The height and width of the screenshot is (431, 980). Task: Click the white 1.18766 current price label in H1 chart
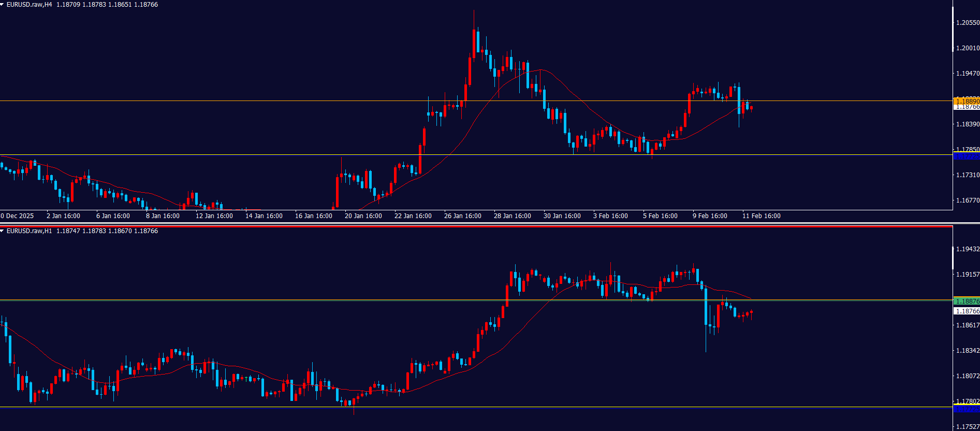point(967,311)
